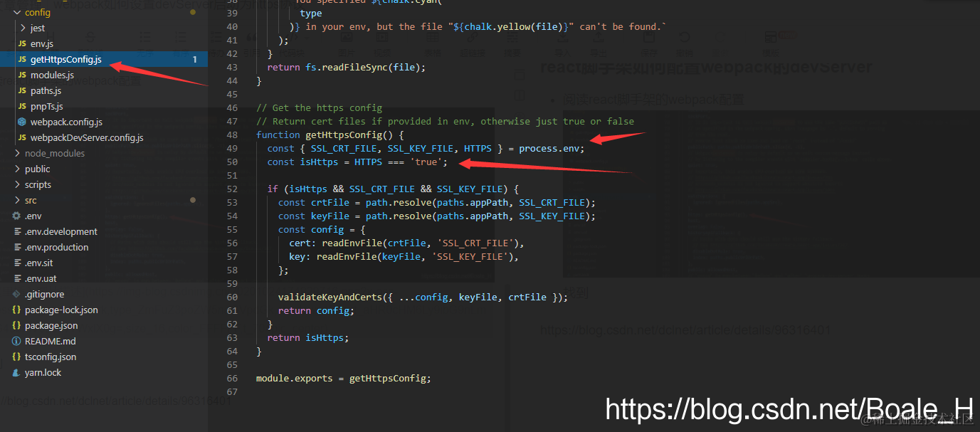Click the gear icon of the .env file
The image size is (980, 432).
tap(17, 216)
